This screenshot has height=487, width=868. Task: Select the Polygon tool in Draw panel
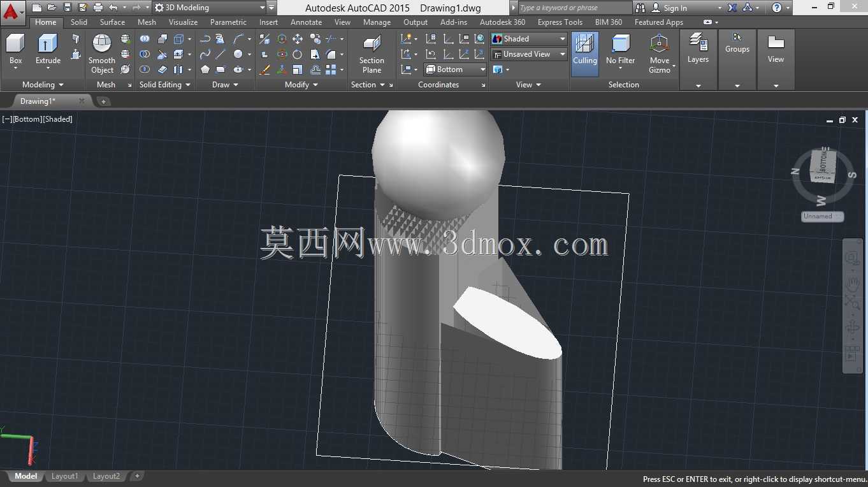click(205, 69)
